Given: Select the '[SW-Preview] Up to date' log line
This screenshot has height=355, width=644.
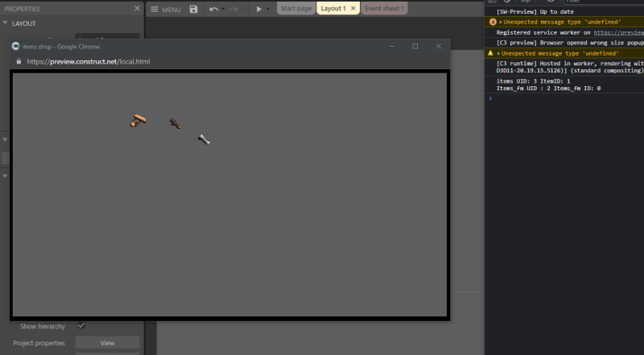Looking at the screenshot, I should 535,11.
